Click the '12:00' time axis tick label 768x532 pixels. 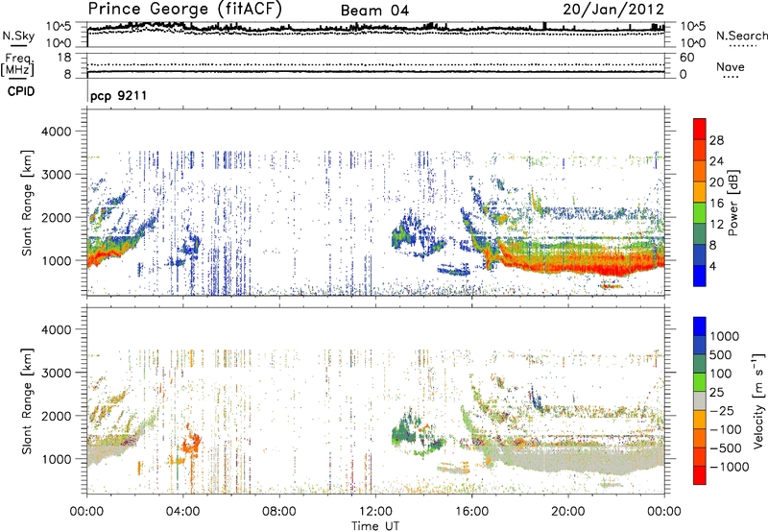coord(375,512)
